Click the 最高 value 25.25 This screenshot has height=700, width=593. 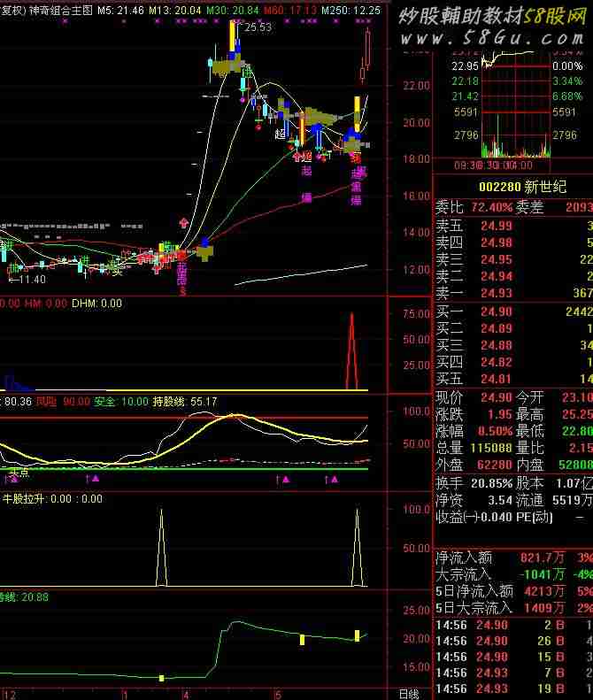pos(577,415)
